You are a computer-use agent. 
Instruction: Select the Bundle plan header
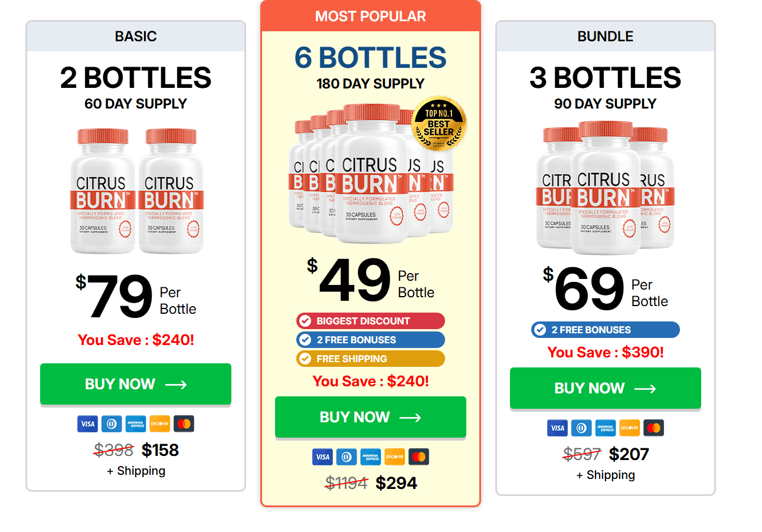tap(606, 37)
